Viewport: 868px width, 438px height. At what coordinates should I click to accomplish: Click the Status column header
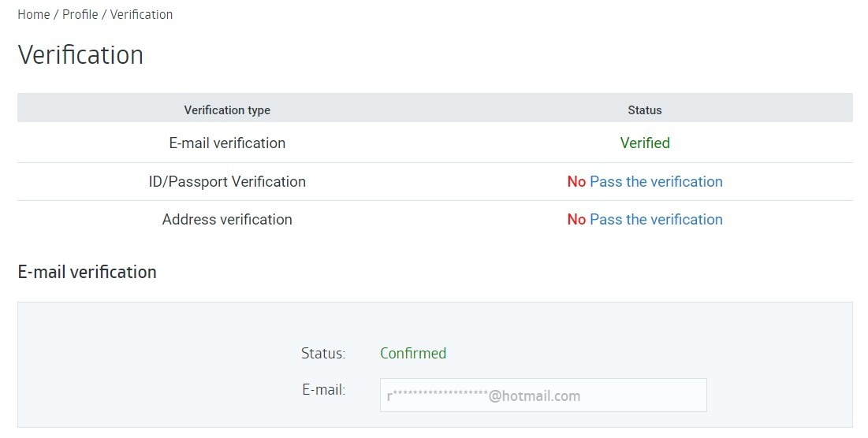click(644, 110)
